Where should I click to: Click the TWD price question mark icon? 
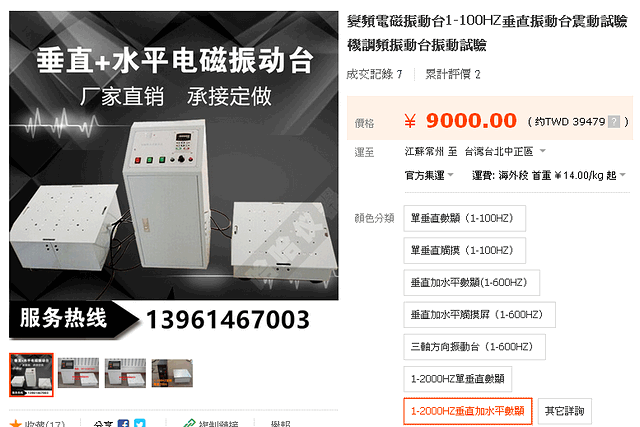614,122
